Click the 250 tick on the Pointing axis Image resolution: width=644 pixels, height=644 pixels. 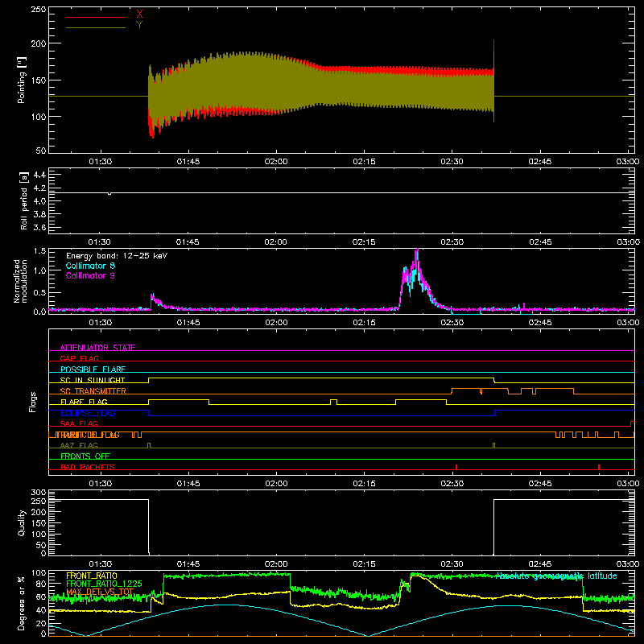point(39,10)
